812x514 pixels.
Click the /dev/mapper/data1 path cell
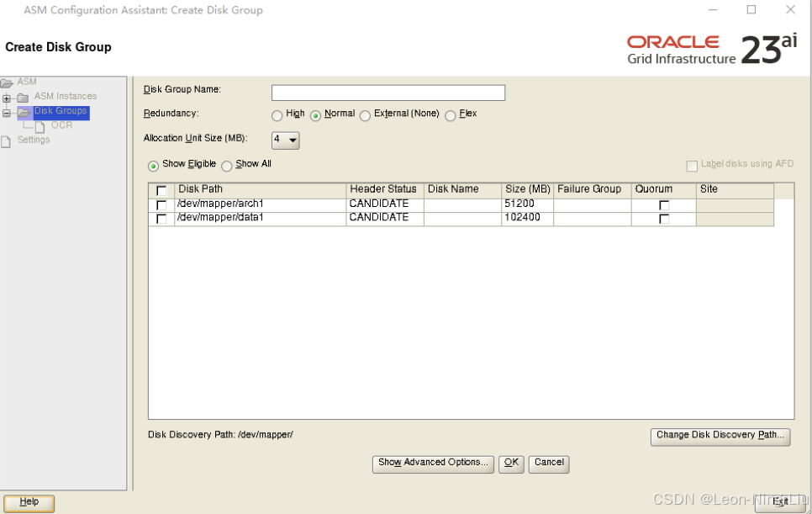pyautogui.click(x=260, y=218)
